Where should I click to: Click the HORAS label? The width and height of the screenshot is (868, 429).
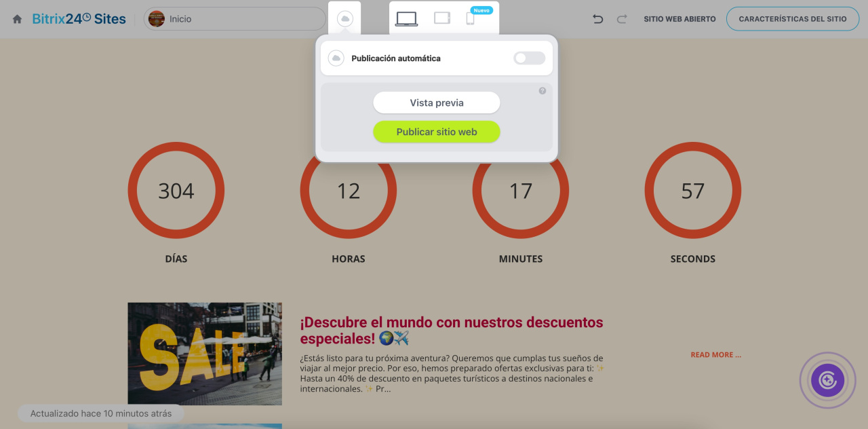tap(349, 259)
